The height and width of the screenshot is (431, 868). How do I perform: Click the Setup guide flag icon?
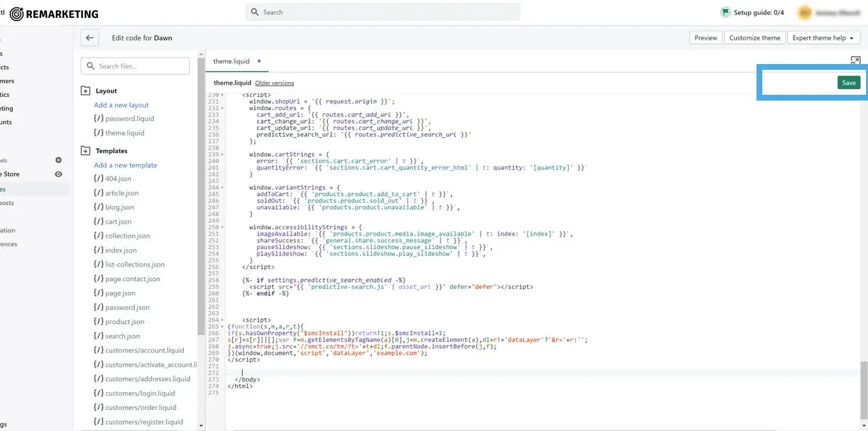click(x=725, y=12)
